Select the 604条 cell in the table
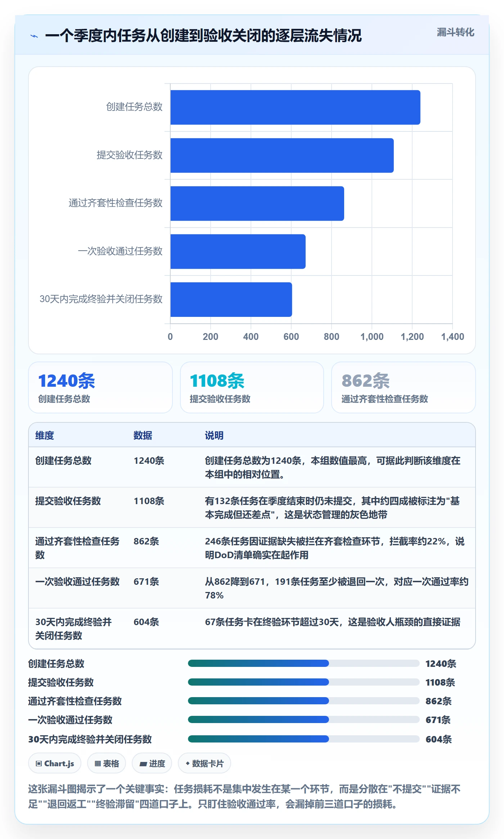Image resolution: width=504 pixels, height=839 pixels. point(146,622)
